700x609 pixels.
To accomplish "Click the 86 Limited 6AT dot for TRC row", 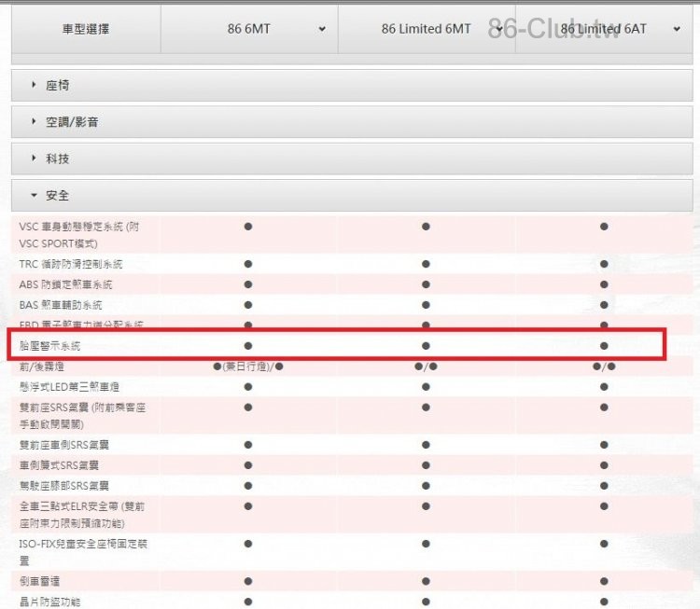I will [604, 264].
